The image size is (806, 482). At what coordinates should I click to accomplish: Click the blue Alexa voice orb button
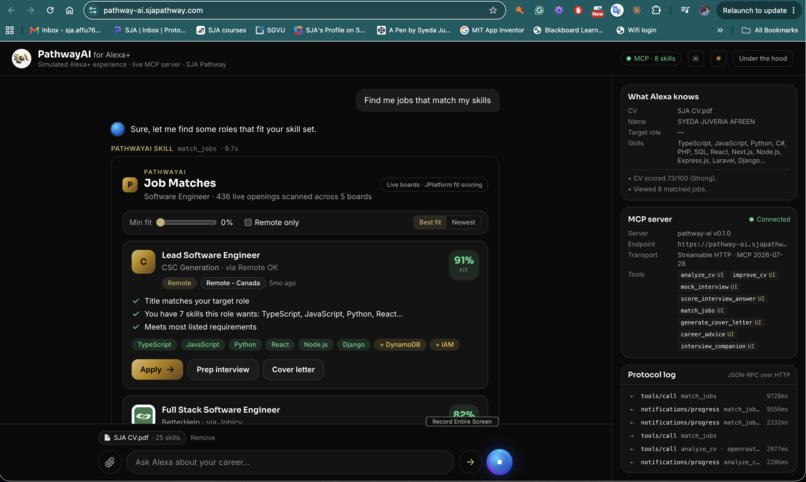pyautogui.click(x=499, y=461)
